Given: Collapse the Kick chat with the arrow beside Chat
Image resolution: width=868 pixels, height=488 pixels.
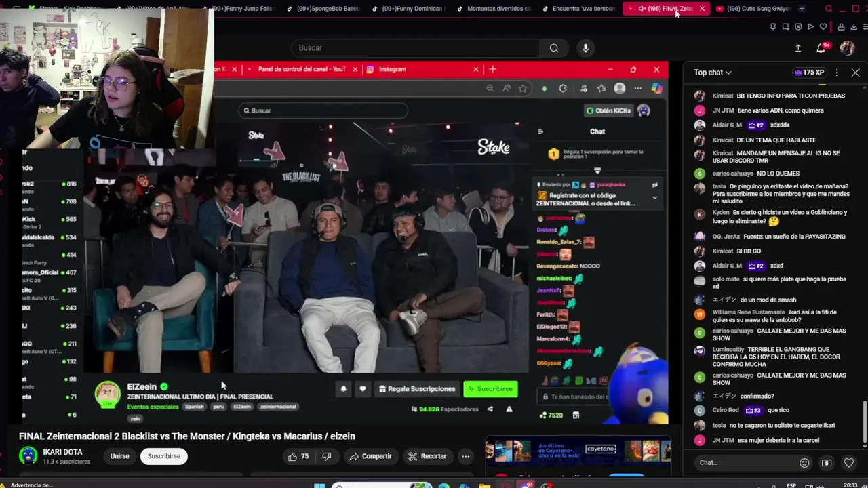Looking at the screenshot, I should coord(540,131).
